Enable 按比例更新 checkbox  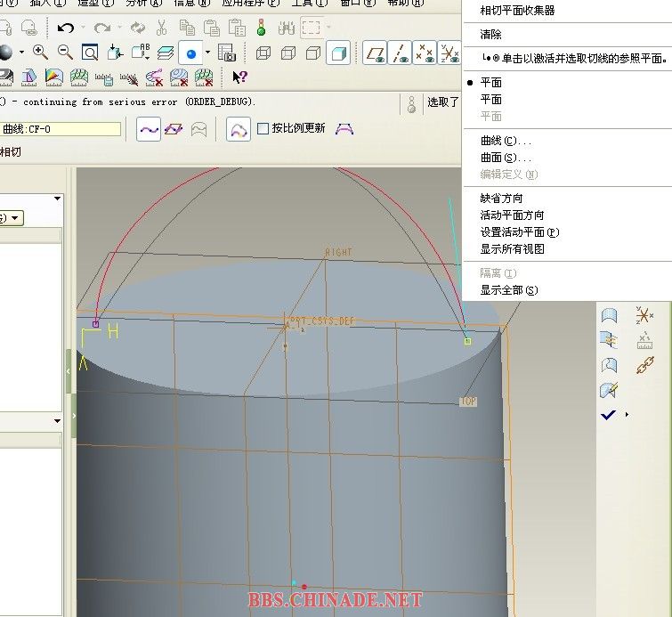(263, 129)
